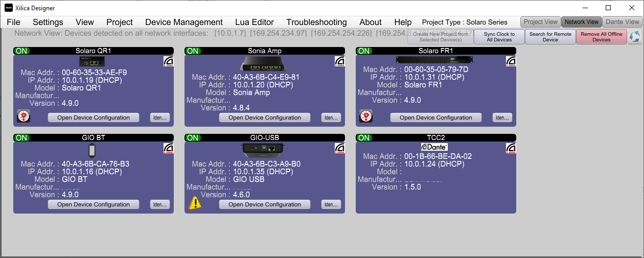Click Identify button on Solaro FR1 card
This screenshot has height=258, width=644.
click(502, 118)
